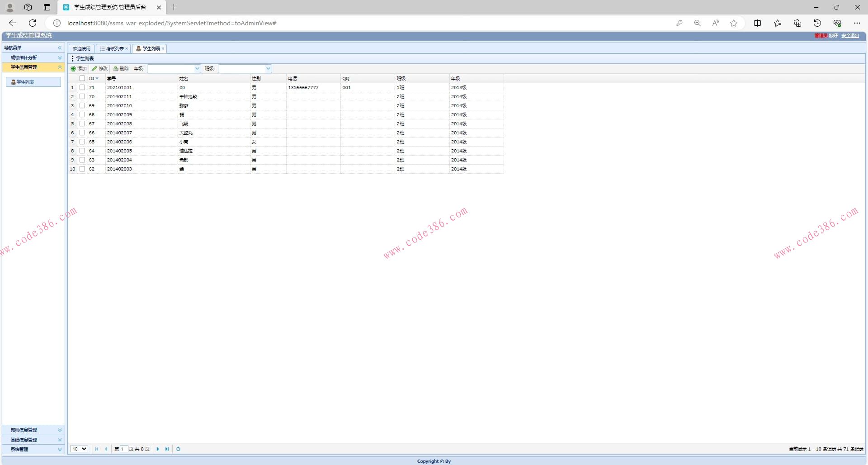Click the browser address bar URL

click(x=172, y=23)
